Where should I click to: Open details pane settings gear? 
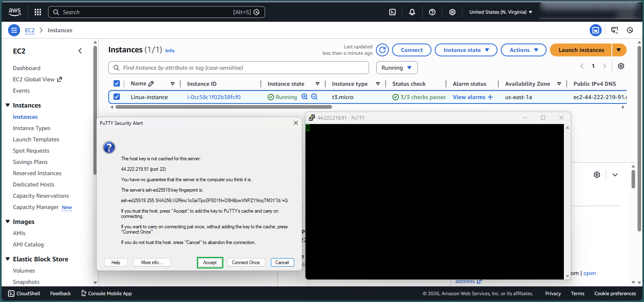(x=597, y=175)
